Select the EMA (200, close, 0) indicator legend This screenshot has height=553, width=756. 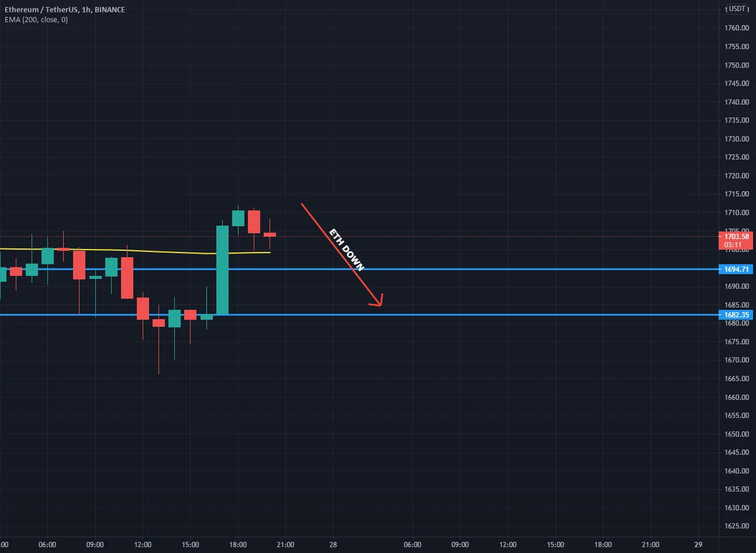coord(36,20)
